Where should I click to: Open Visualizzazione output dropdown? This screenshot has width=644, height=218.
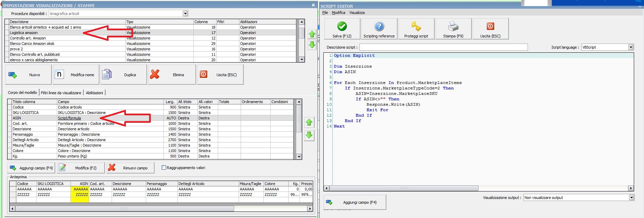631,198
